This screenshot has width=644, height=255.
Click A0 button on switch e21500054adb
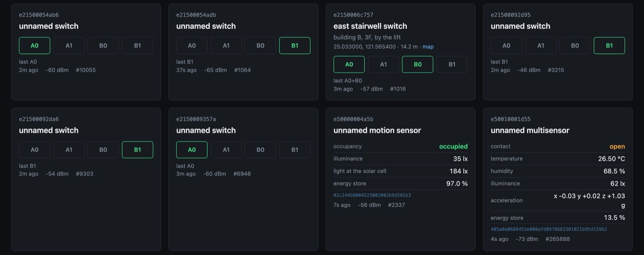(x=192, y=45)
